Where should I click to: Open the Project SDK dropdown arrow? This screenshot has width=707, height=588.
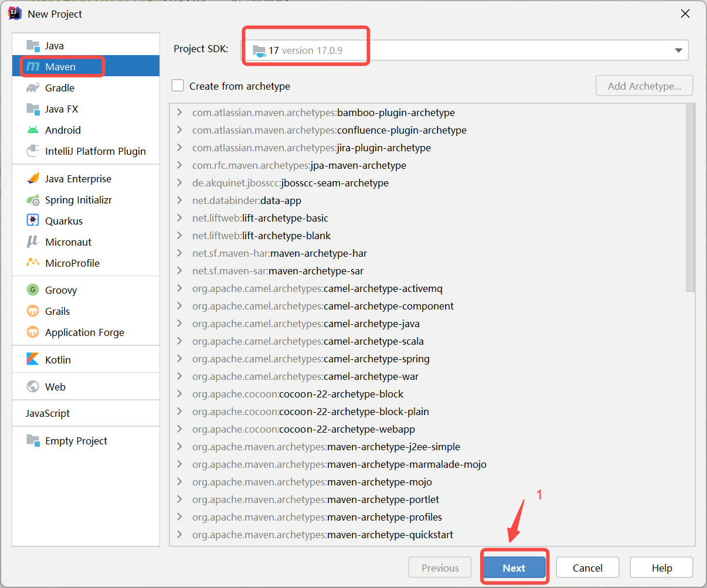tap(678, 50)
